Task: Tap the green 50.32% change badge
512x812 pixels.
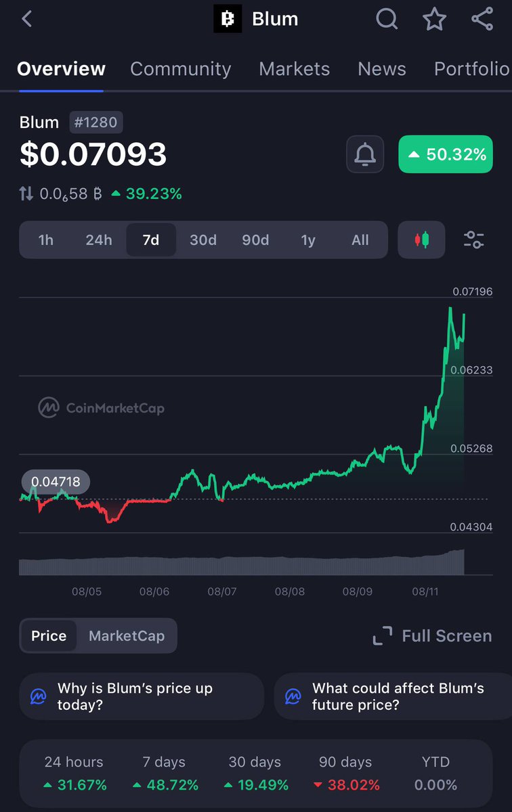Action: (446, 154)
